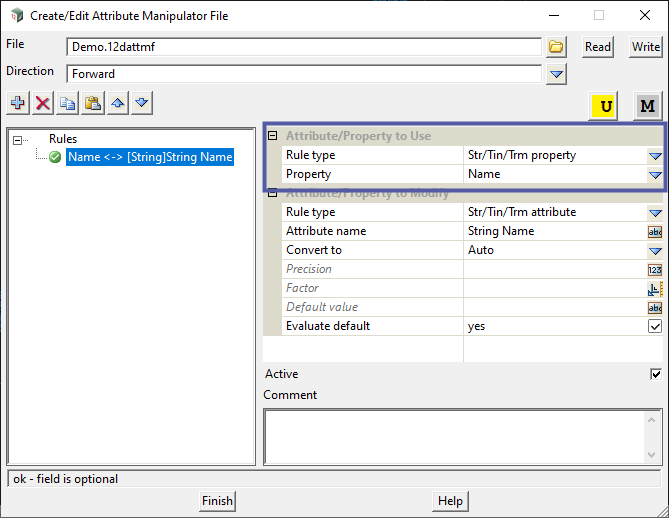The width and height of the screenshot is (669, 518).
Task: Toggle the Active checkbox
Action: tap(655, 374)
